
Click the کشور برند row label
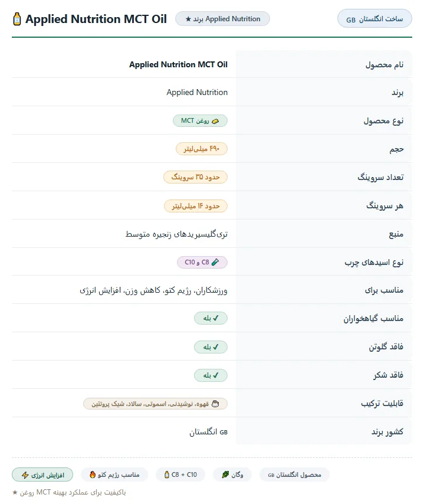coord(387,431)
